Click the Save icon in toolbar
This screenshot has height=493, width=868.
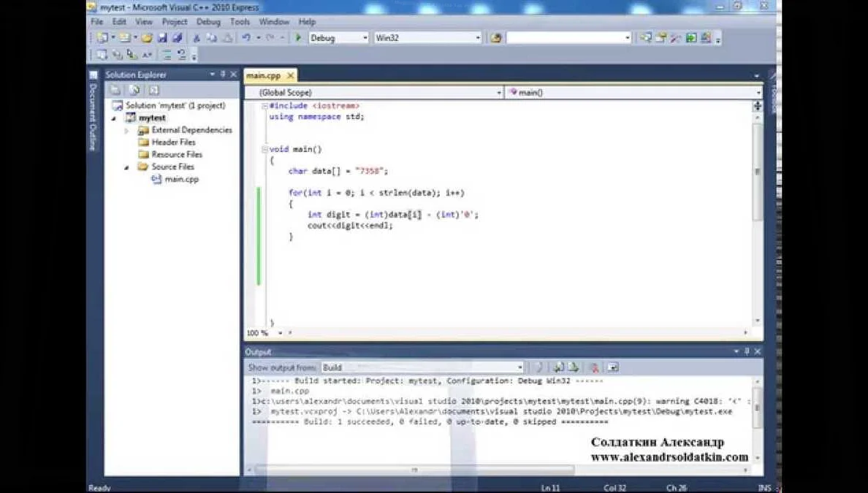[x=162, y=38]
